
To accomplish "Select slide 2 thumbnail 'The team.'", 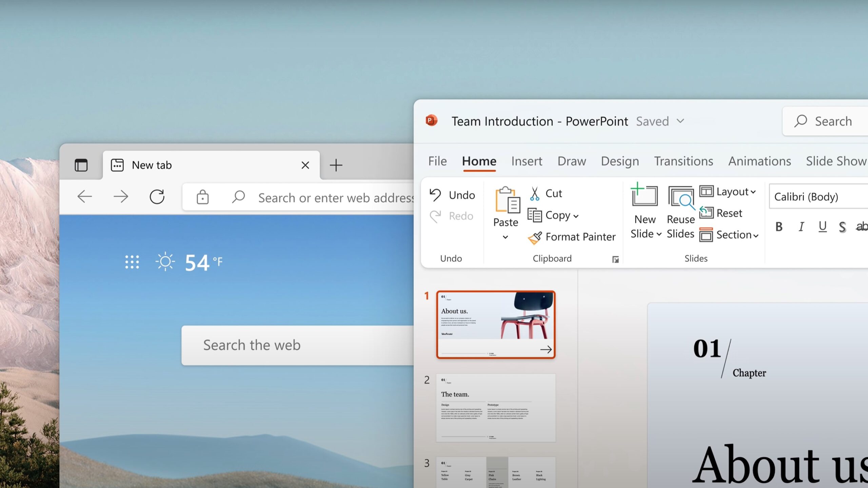I will [495, 408].
